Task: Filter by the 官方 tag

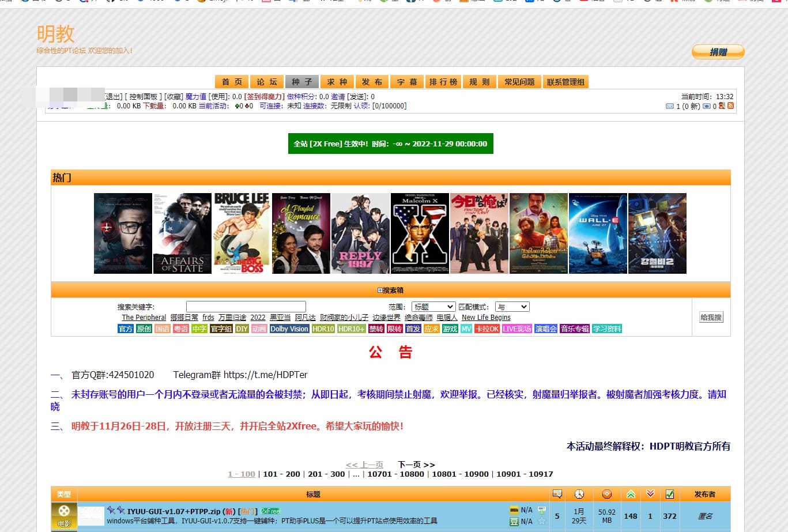Action: [x=126, y=329]
